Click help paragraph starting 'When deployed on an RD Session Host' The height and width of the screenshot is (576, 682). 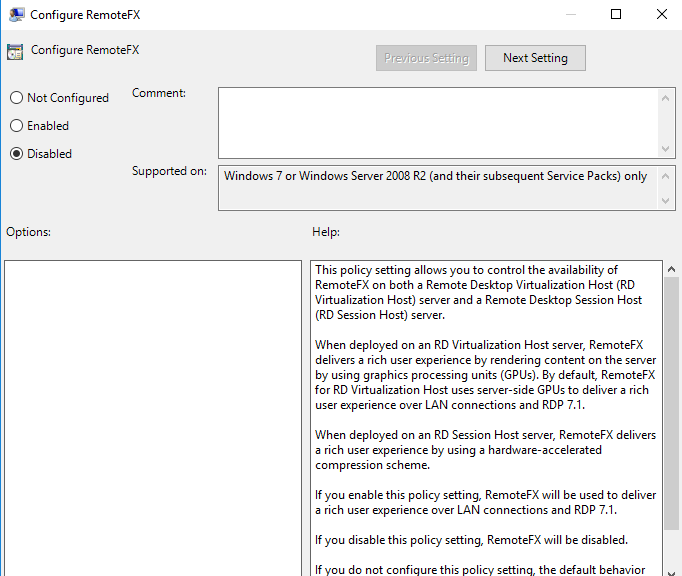tap(485, 450)
